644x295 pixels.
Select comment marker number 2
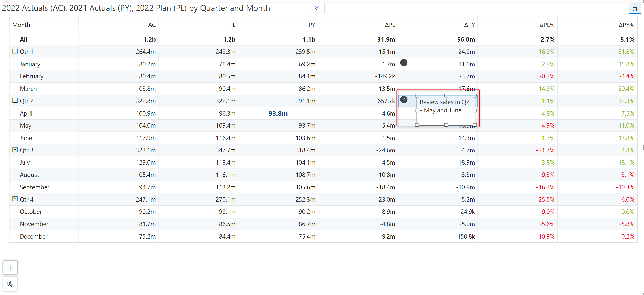(404, 99)
